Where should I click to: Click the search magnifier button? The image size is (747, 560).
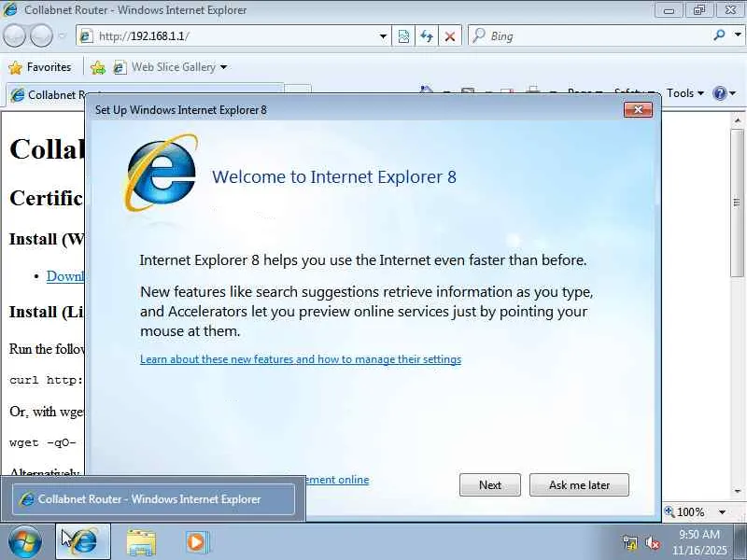(719, 35)
